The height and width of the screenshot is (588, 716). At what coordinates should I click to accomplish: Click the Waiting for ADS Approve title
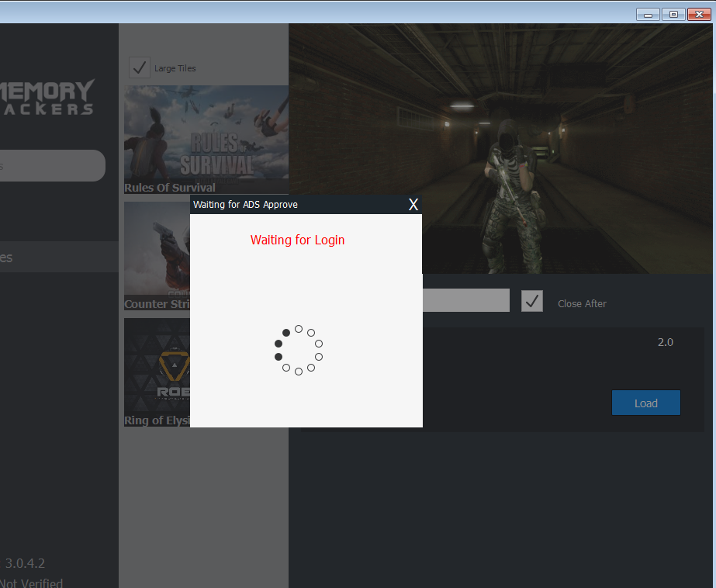(245, 205)
